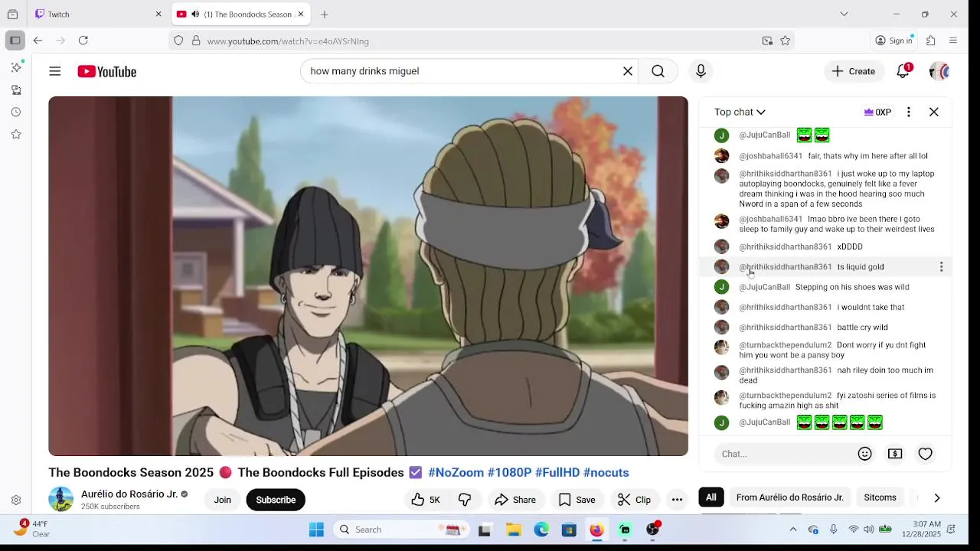Screen dimensions: 980x551
Task: Close the Boondocks YouTube tab
Action: 301,14
